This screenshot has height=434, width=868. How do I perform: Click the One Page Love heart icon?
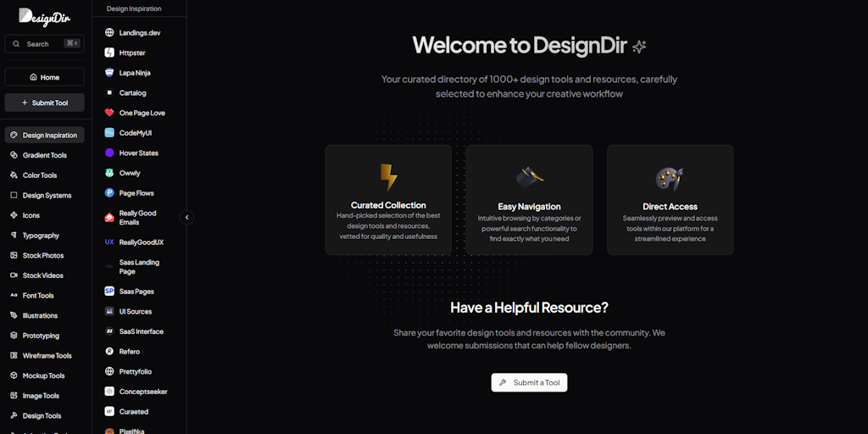point(109,113)
